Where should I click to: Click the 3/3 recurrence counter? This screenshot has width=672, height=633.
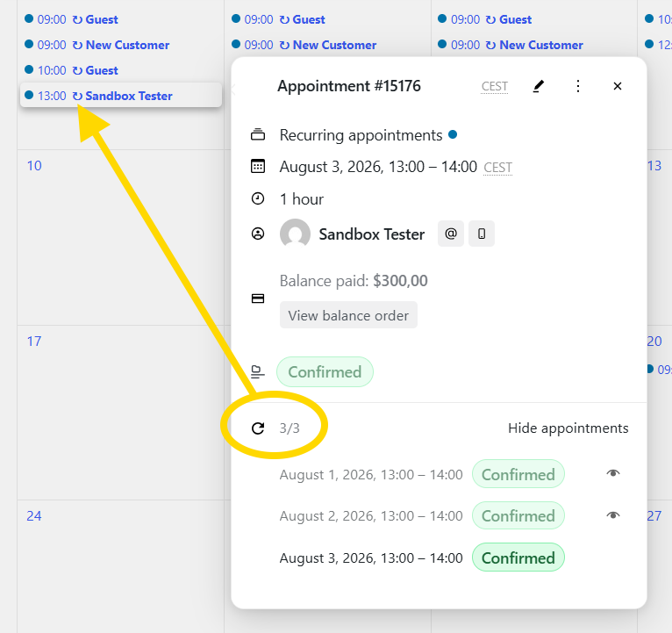coord(290,428)
